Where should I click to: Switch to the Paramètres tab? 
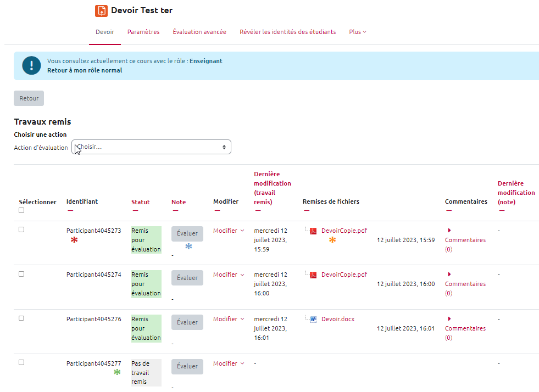point(143,32)
